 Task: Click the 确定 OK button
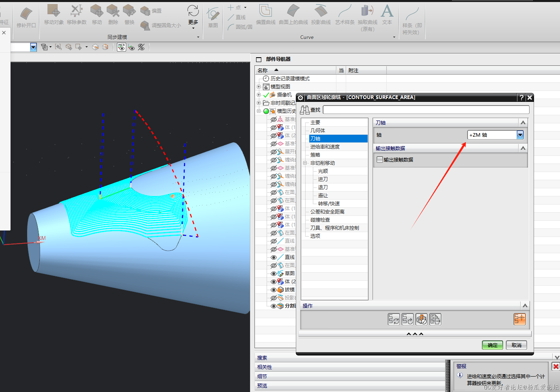492,345
